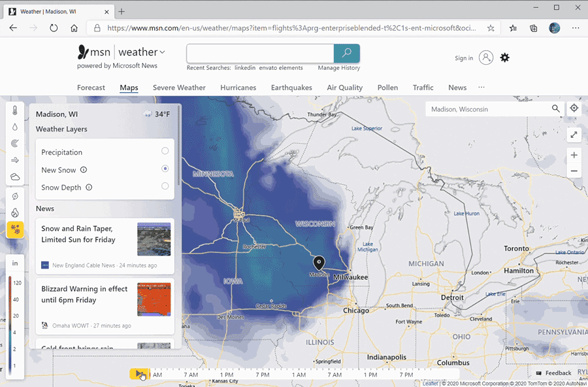The height and width of the screenshot is (387, 588).
Task: Zoom out the map with minus button
Action: (x=574, y=171)
